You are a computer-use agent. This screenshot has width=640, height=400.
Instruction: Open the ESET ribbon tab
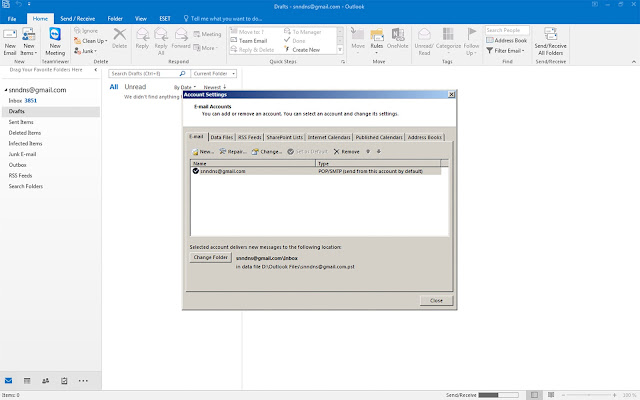click(x=165, y=19)
